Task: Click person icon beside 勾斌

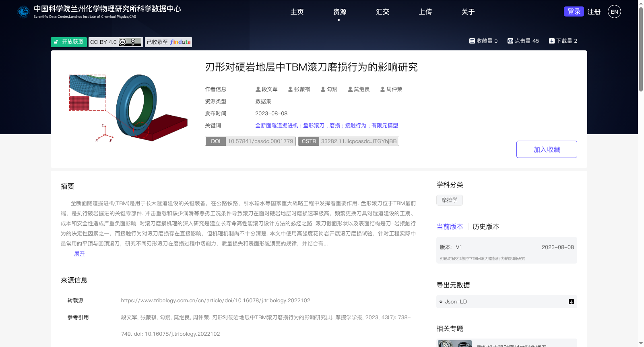Action: coord(323,89)
